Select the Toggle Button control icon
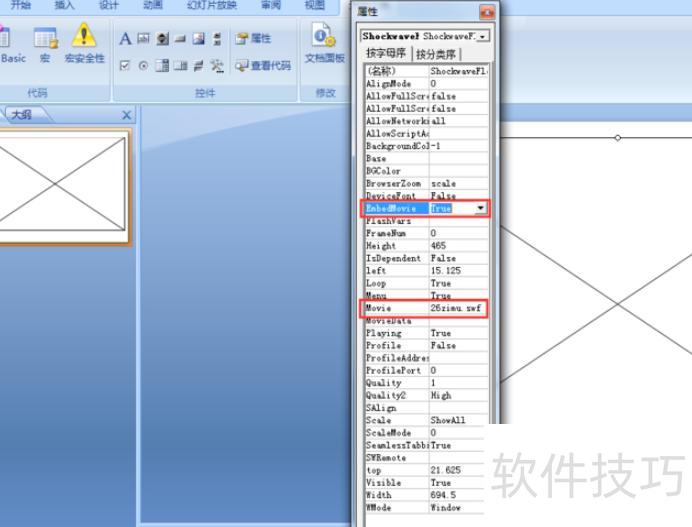This screenshot has height=527, width=692. [199, 66]
